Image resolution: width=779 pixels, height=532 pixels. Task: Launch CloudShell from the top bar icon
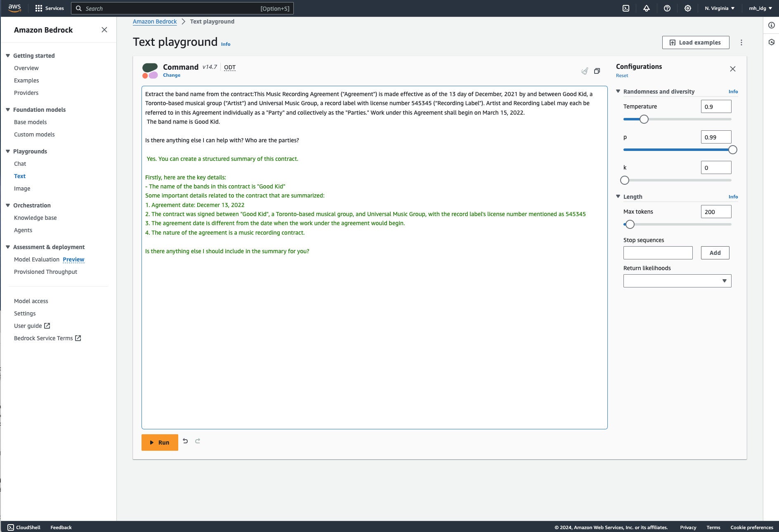click(x=626, y=8)
